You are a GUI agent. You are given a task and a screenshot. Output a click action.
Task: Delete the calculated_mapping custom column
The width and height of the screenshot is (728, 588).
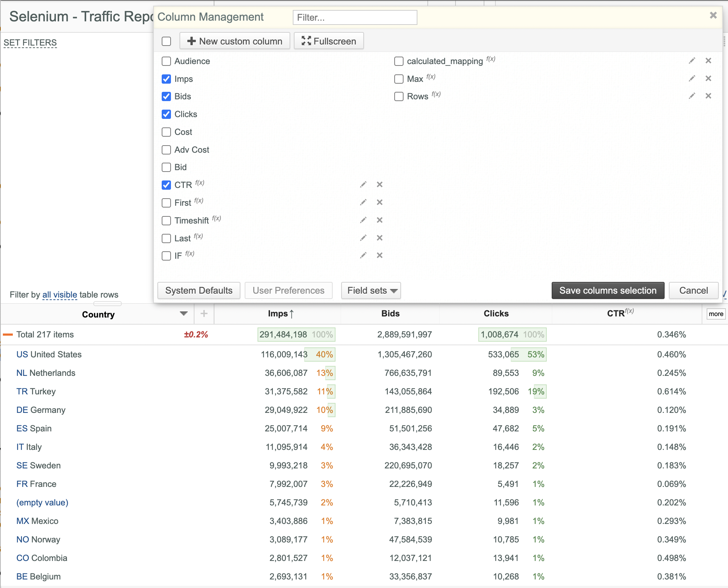point(708,61)
